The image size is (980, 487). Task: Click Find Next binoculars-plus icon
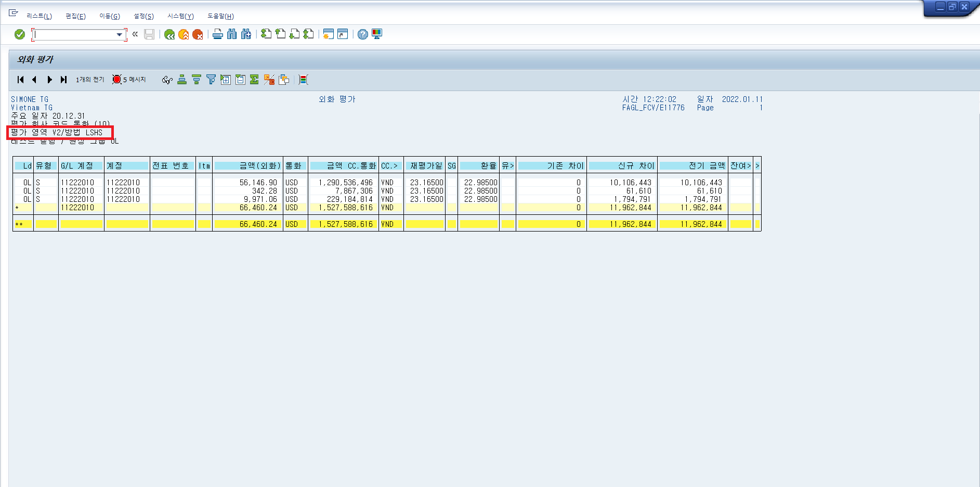(x=246, y=34)
